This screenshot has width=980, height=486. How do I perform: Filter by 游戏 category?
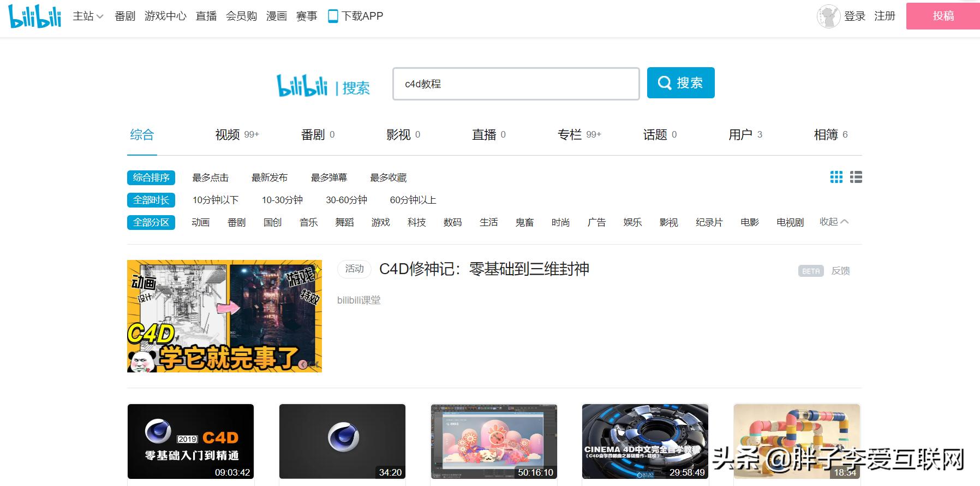381,222
